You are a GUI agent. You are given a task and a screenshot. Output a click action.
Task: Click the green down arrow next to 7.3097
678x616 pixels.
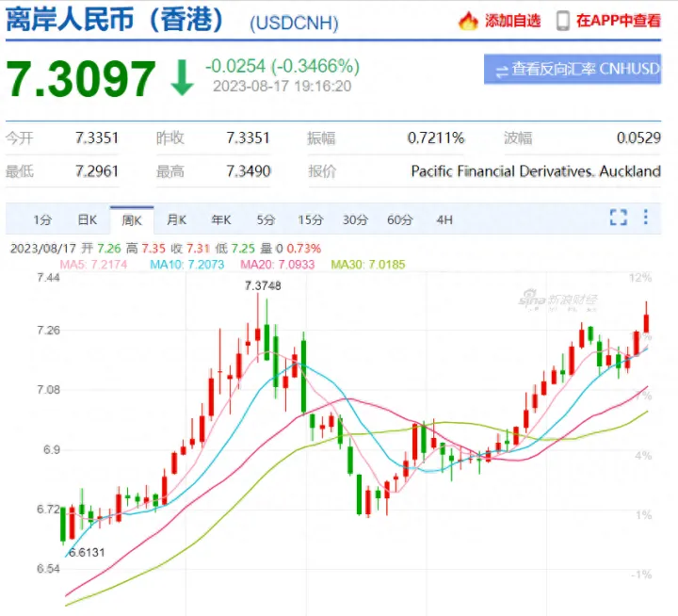click(x=182, y=78)
